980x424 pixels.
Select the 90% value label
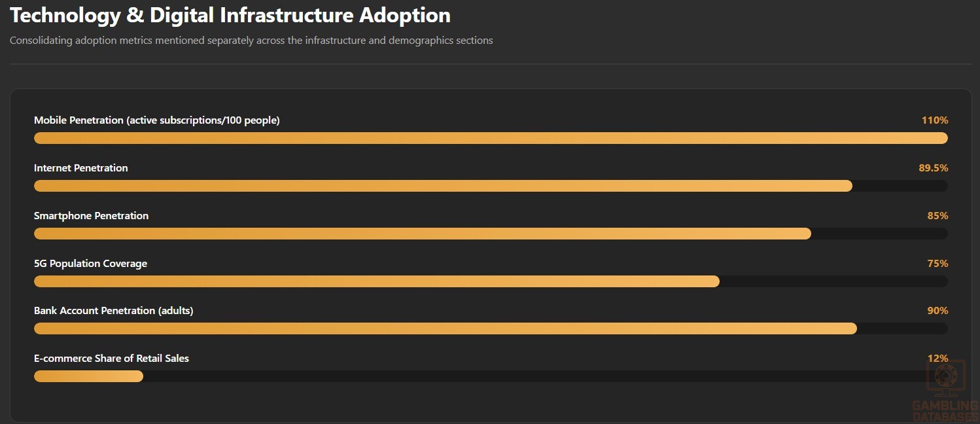tap(937, 311)
